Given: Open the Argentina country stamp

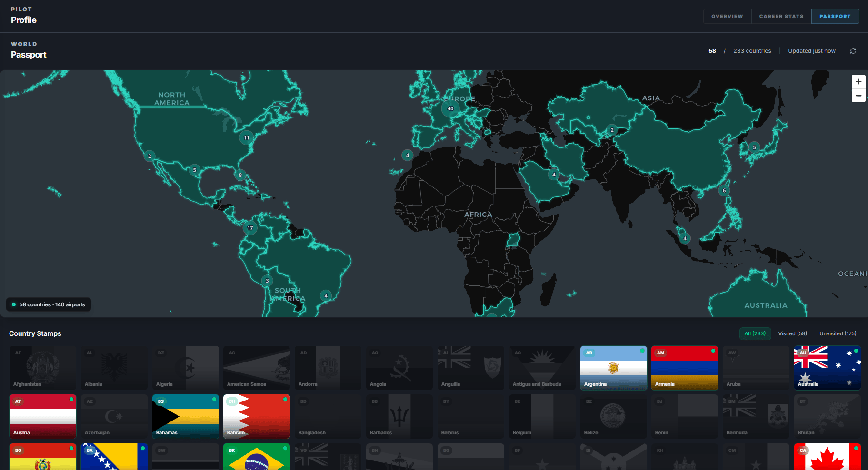Looking at the screenshot, I should (x=613, y=368).
